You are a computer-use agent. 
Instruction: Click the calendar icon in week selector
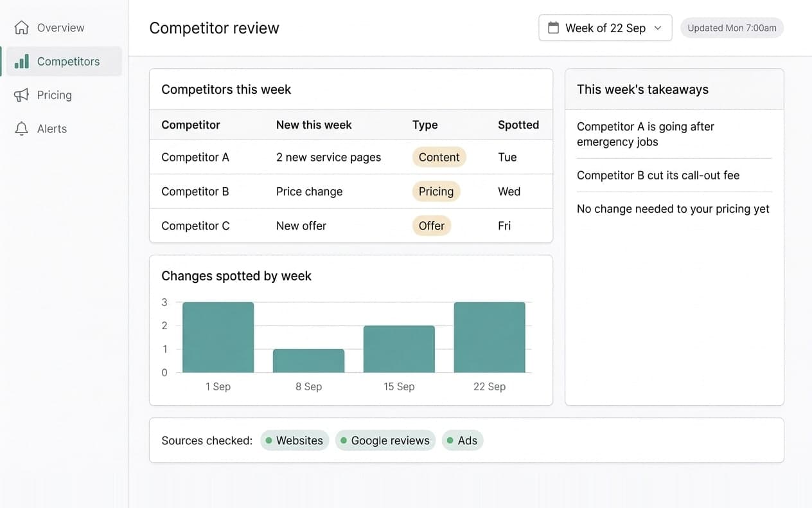pyautogui.click(x=553, y=28)
